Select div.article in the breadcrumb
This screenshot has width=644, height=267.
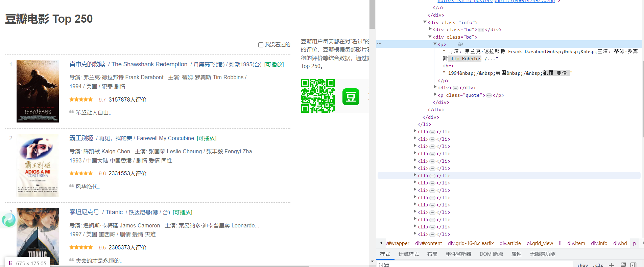click(510, 243)
